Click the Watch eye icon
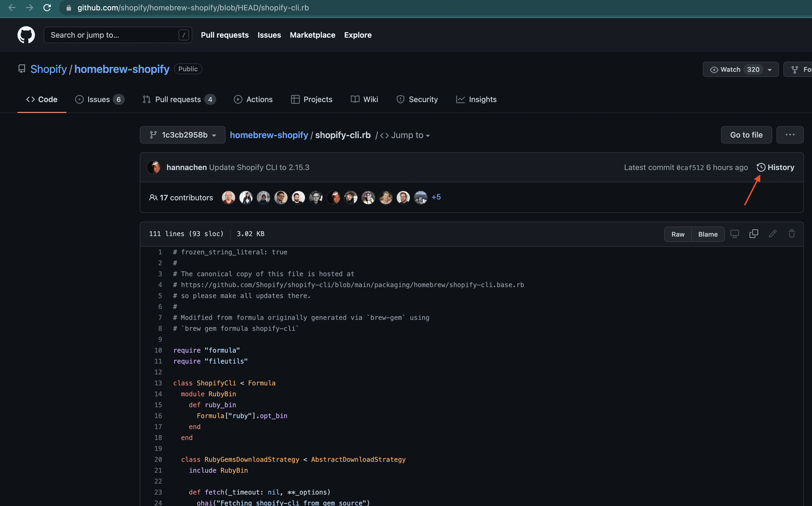 tap(714, 69)
